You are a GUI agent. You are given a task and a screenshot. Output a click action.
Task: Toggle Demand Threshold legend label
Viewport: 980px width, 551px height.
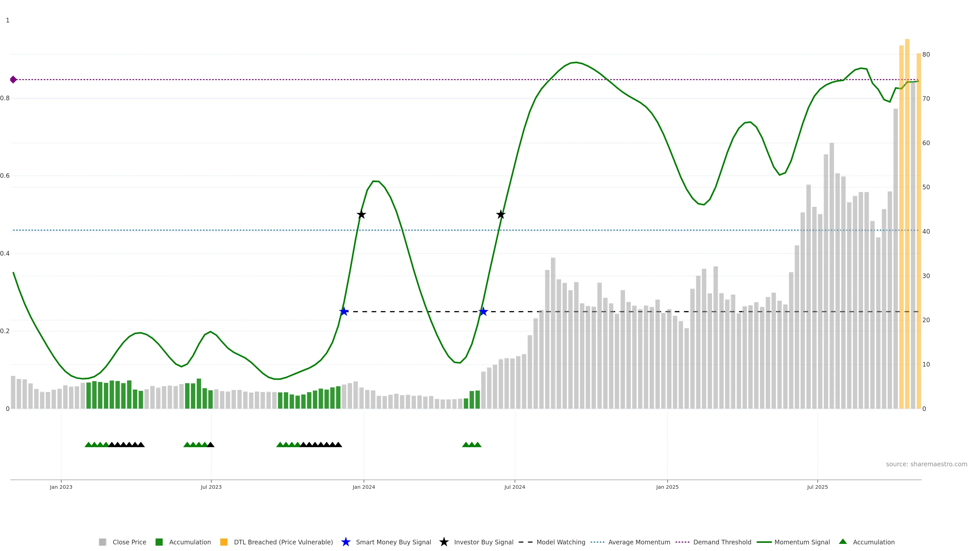click(722, 542)
